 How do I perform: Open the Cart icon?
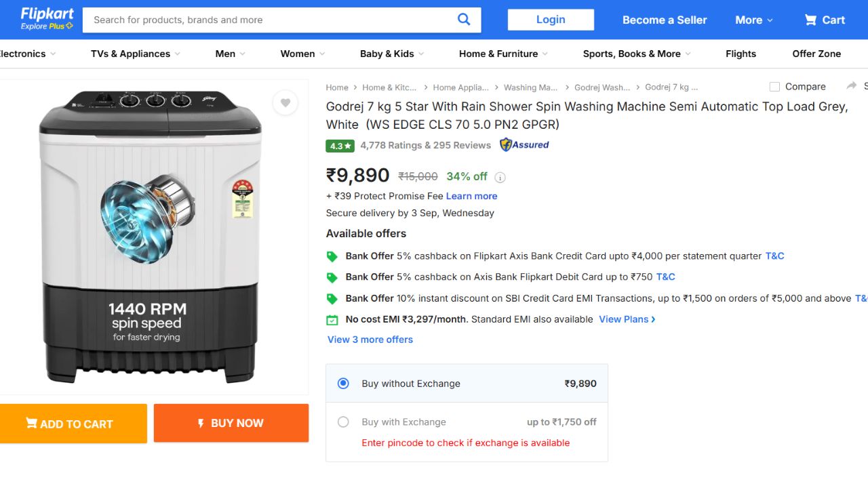[x=810, y=20]
